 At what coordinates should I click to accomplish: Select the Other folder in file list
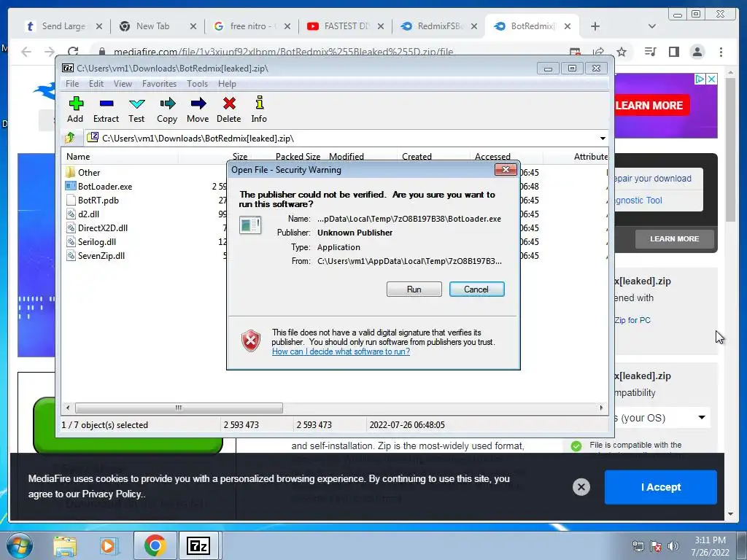tap(83, 172)
